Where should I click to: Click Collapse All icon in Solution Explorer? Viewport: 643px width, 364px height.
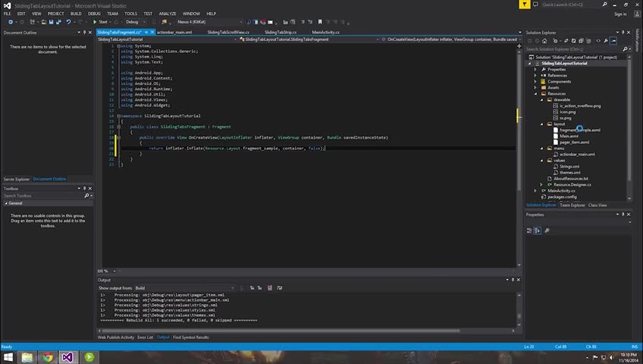pyautogui.click(x=581, y=41)
